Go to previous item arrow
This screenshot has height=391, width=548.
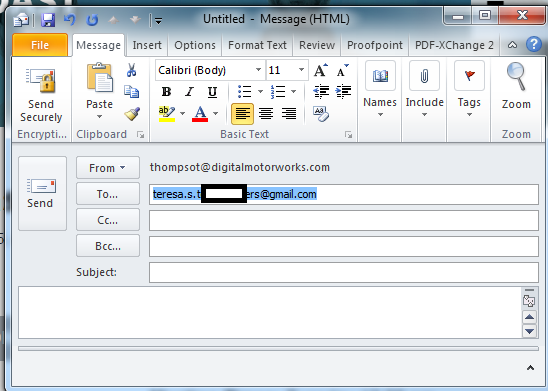(113, 20)
